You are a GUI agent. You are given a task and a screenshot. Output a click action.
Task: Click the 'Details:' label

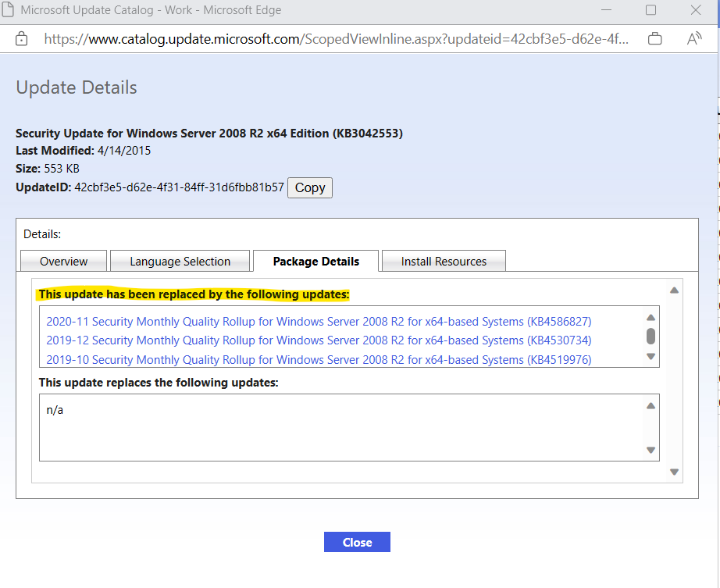click(42, 234)
